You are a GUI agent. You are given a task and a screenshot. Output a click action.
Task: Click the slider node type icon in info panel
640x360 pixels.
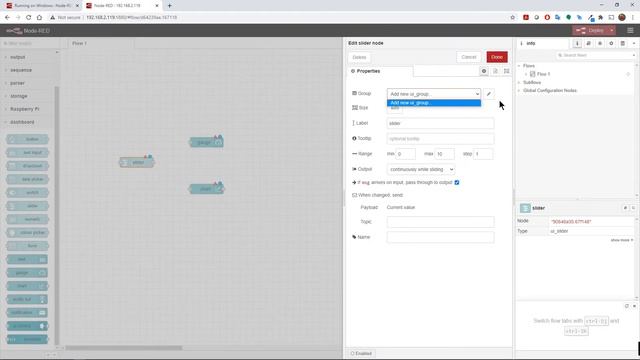pos(525,208)
